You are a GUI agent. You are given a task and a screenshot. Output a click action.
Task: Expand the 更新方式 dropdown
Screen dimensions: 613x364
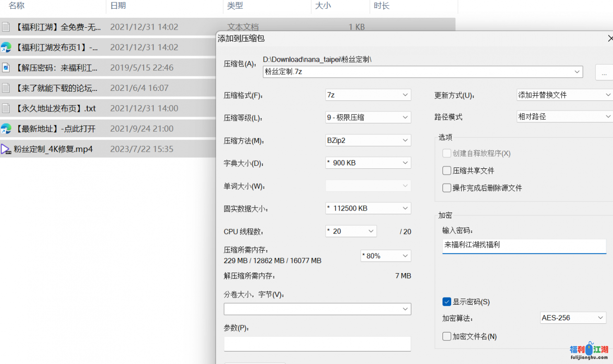[564, 95]
